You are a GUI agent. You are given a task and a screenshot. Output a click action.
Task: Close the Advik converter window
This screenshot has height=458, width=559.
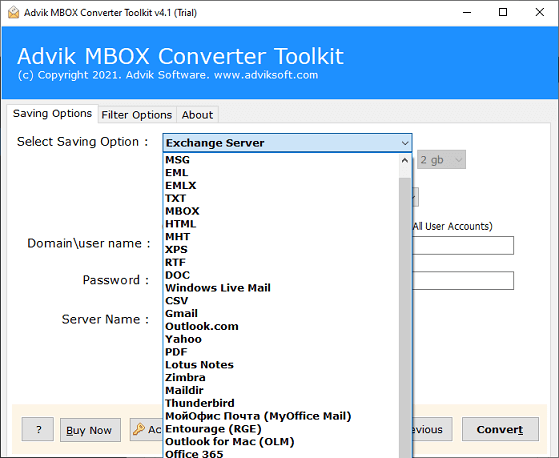[540, 12]
